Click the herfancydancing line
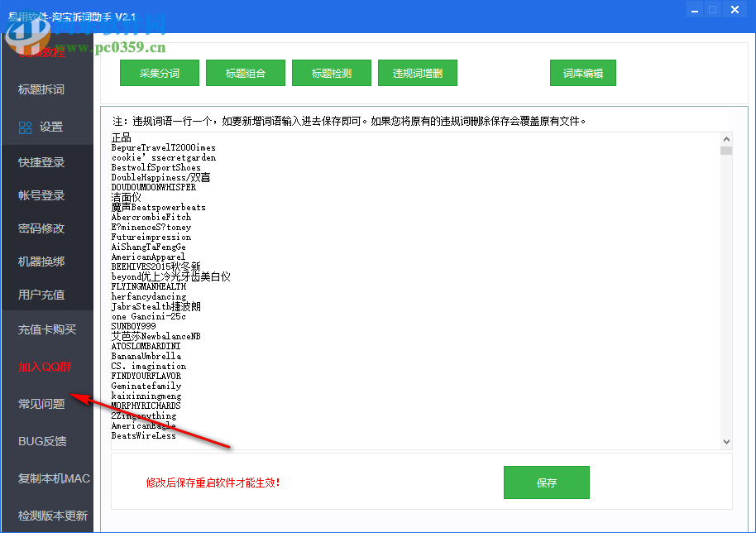 pyautogui.click(x=149, y=296)
